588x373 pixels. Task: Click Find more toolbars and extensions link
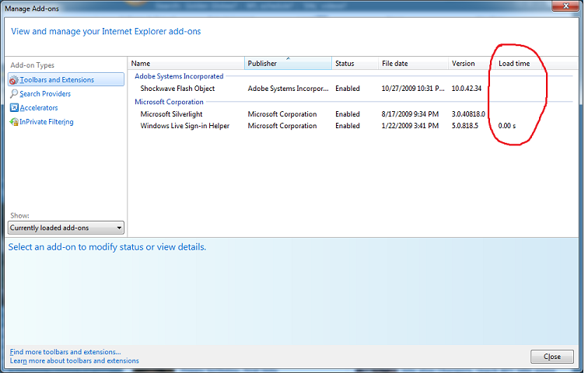[65, 352]
